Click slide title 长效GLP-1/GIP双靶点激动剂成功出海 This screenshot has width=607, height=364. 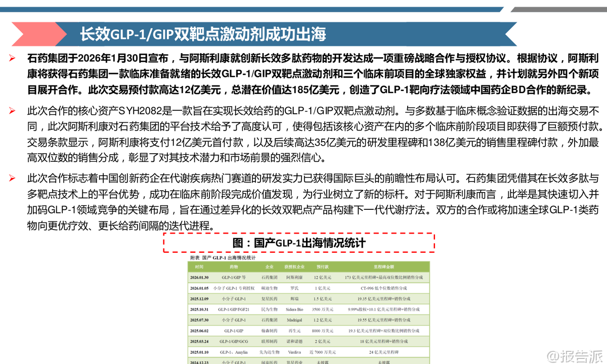pos(202,34)
